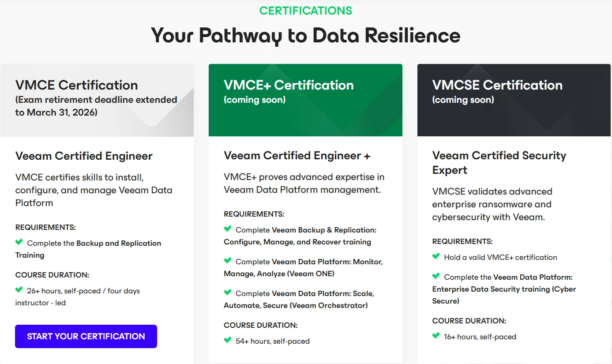Click the Veeam Certified Engineer heading
612x364 pixels.
[x=84, y=156]
